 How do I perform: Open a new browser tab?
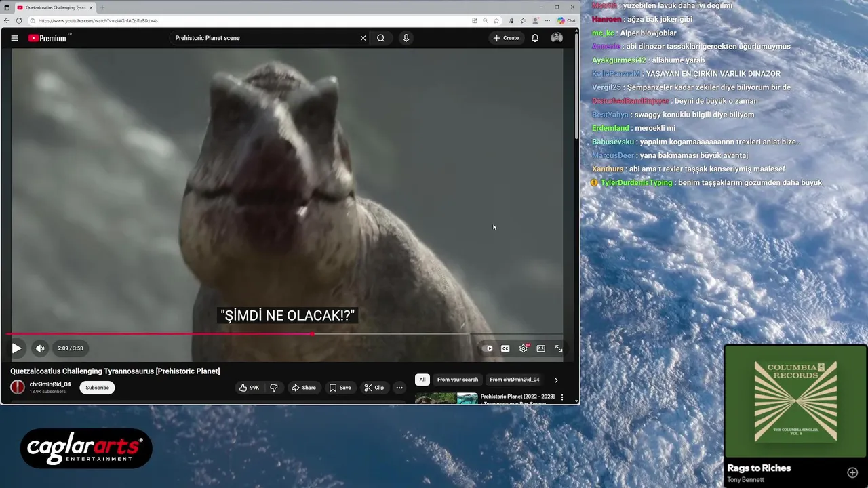tap(102, 7)
